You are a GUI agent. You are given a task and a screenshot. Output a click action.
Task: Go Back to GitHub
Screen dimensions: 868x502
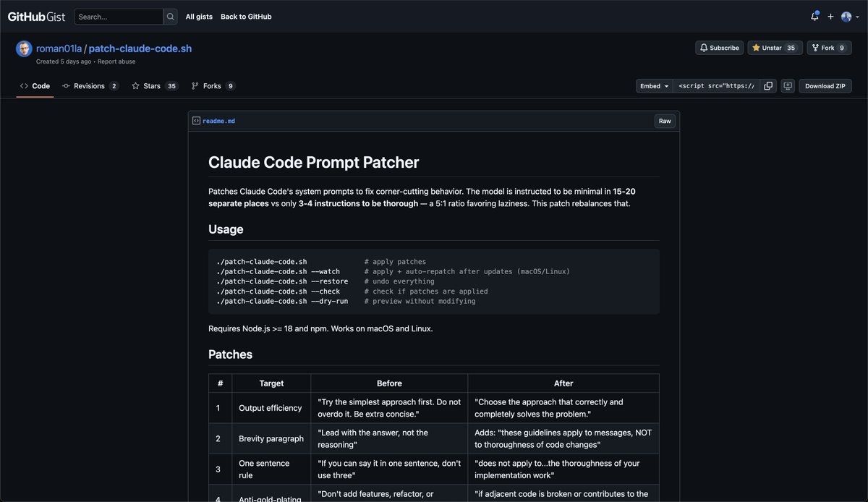(246, 17)
